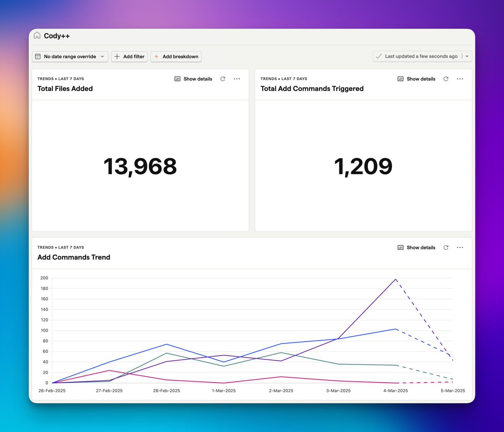Click the home icon next to Cody++
Image resolution: width=504 pixels, height=432 pixels.
(x=37, y=36)
